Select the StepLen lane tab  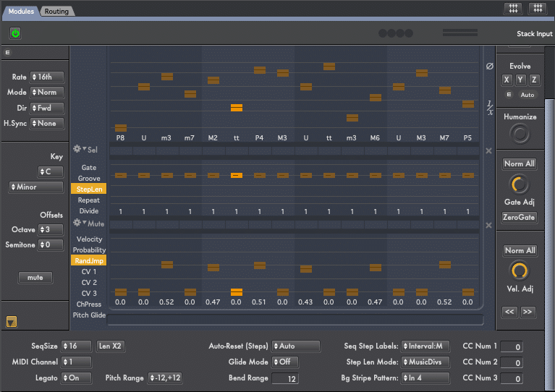coord(89,189)
